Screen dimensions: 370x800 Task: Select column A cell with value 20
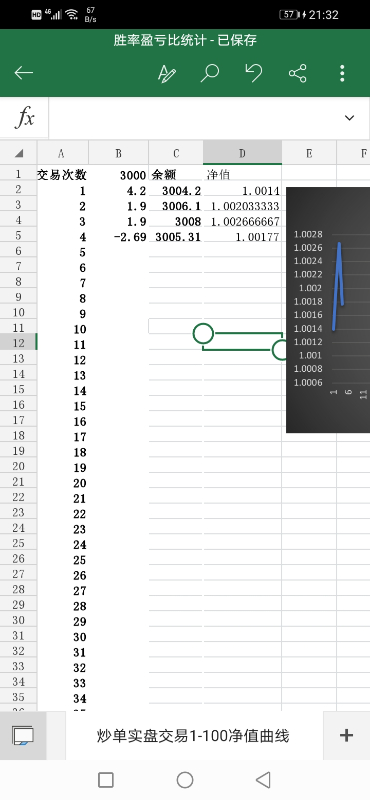click(62, 483)
